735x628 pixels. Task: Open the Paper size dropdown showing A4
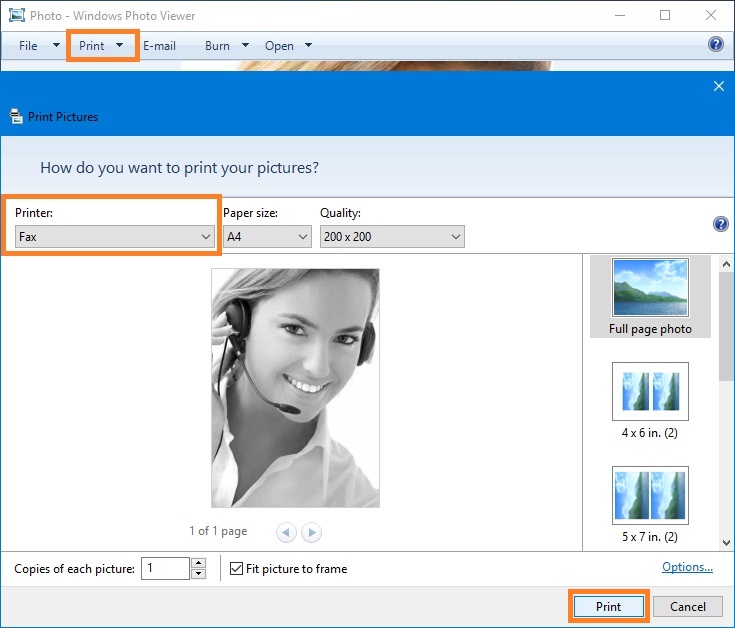tap(267, 237)
